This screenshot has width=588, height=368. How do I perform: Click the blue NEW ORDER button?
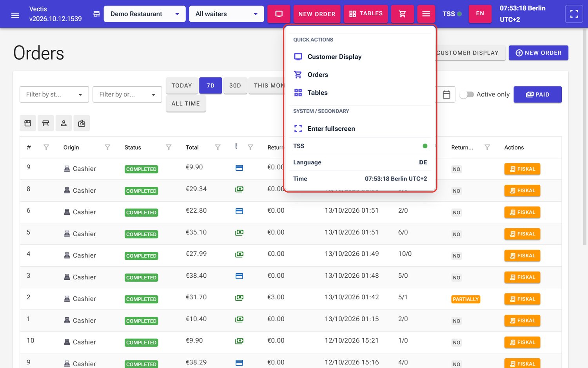coord(538,53)
